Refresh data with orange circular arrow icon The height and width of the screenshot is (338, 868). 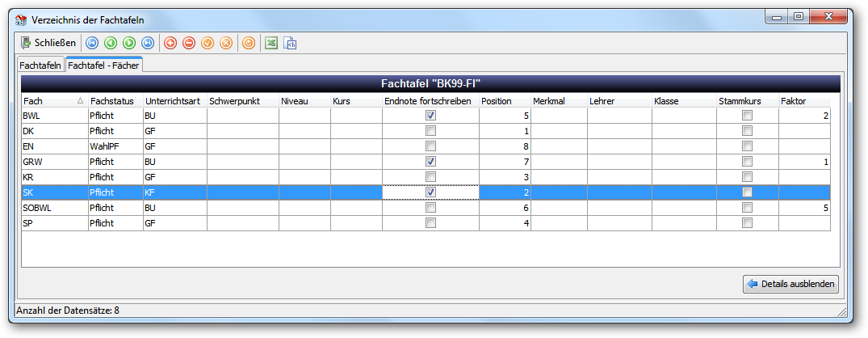(249, 43)
